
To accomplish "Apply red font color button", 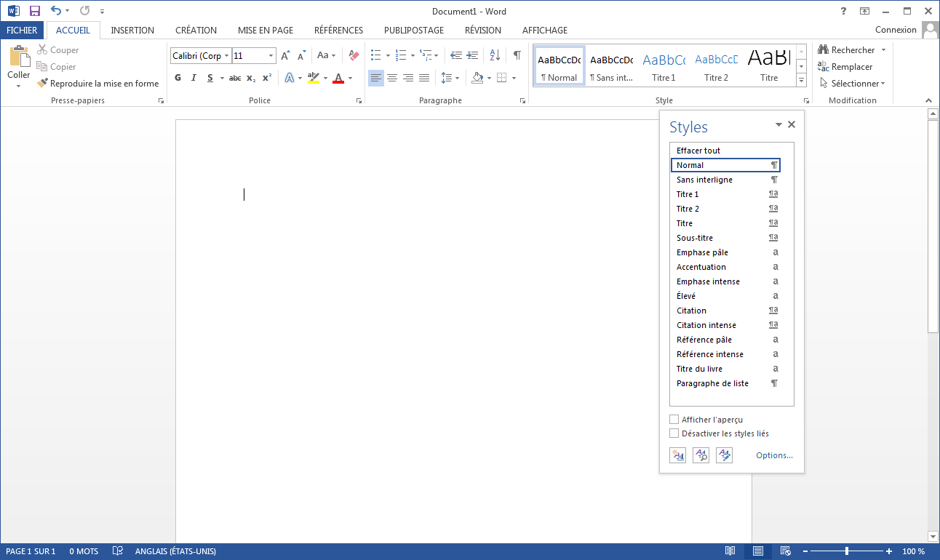I will [x=338, y=78].
